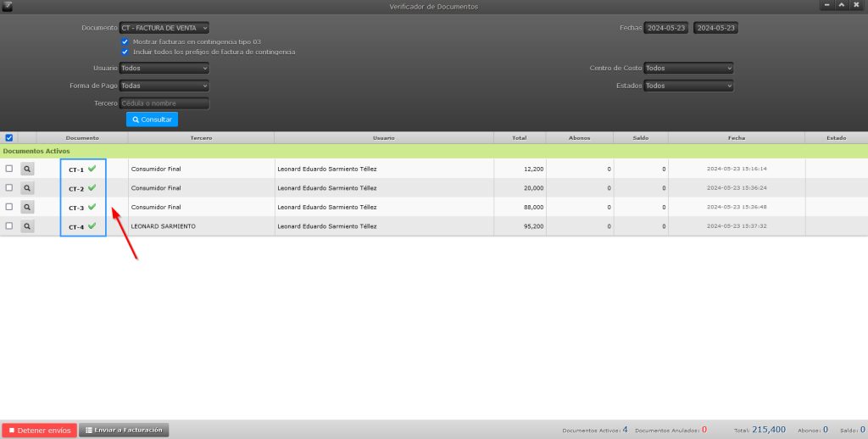
Task: Open the Documento type dropdown
Action: [164, 28]
